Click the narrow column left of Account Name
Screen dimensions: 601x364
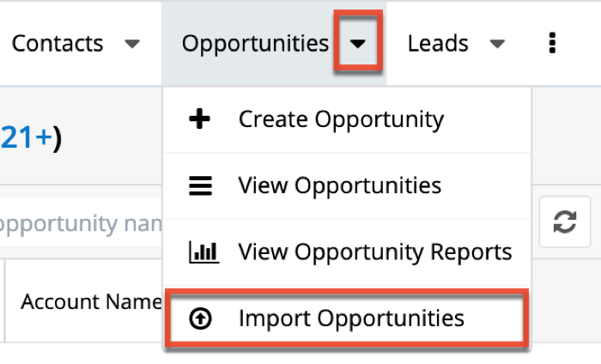[2, 300]
